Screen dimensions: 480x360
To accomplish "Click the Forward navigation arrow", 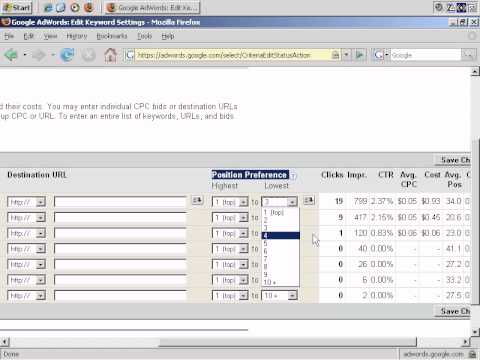I will click(x=38, y=55).
